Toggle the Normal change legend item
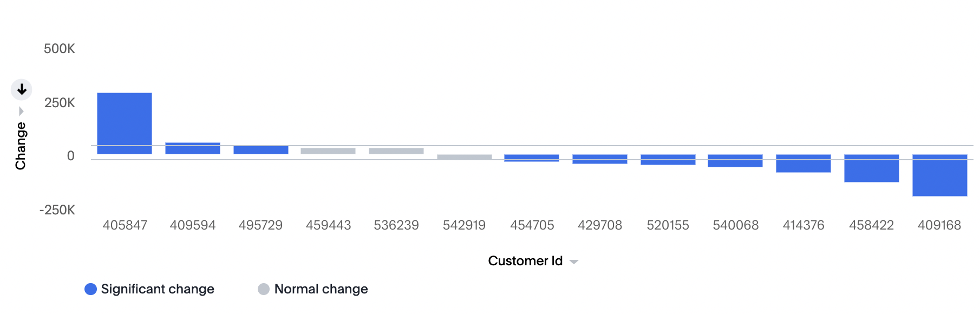Image resolution: width=980 pixels, height=314 pixels. [x=313, y=289]
